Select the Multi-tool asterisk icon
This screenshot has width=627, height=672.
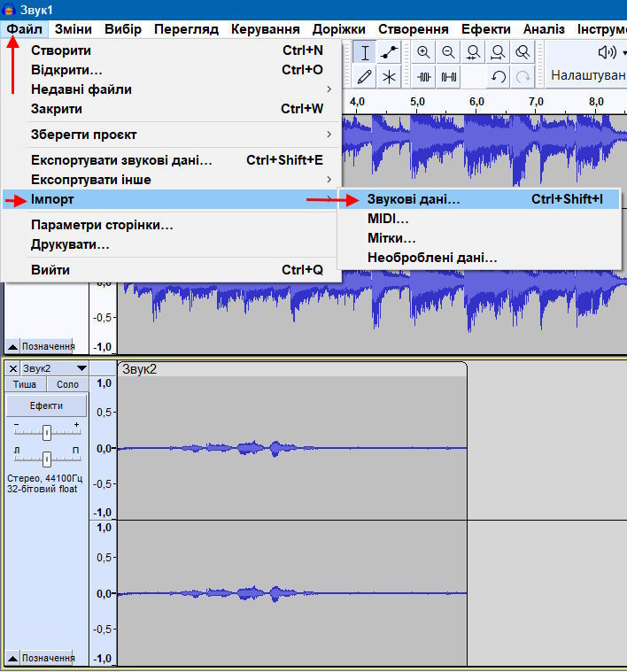[x=389, y=77]
